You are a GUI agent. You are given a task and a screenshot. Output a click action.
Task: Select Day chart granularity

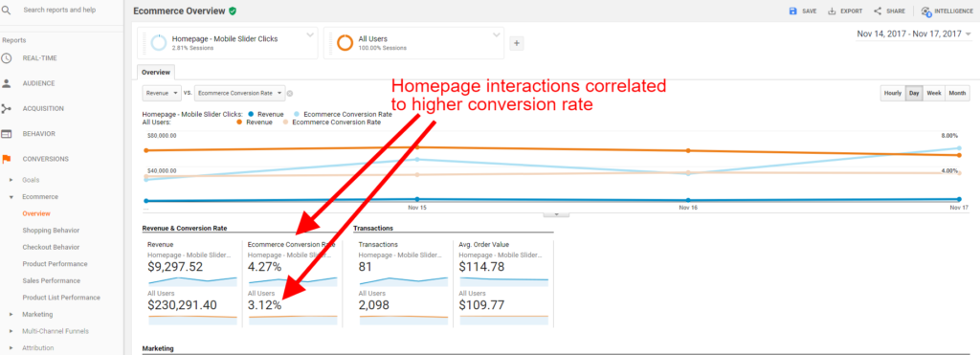tap(914, 93)
